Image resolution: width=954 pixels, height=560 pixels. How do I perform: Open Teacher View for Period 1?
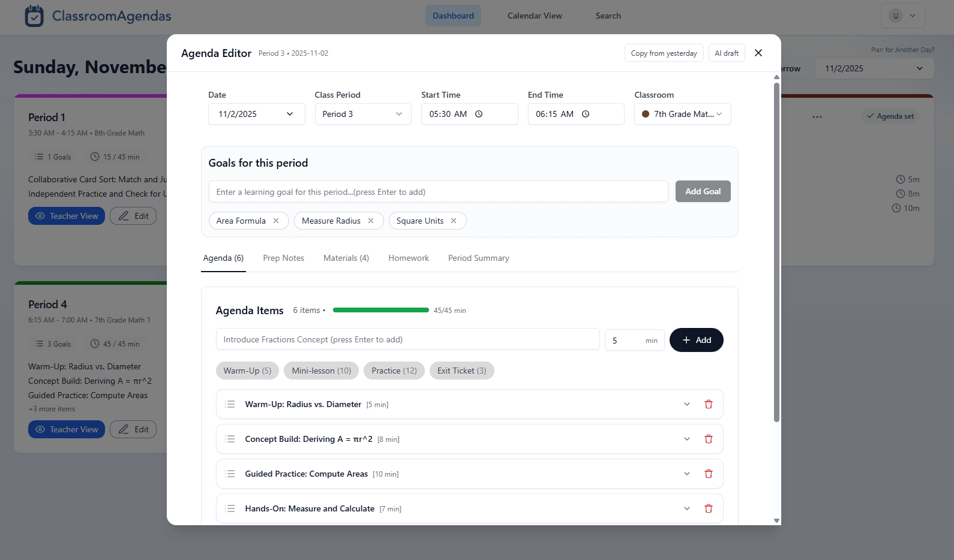coord(67,216)
